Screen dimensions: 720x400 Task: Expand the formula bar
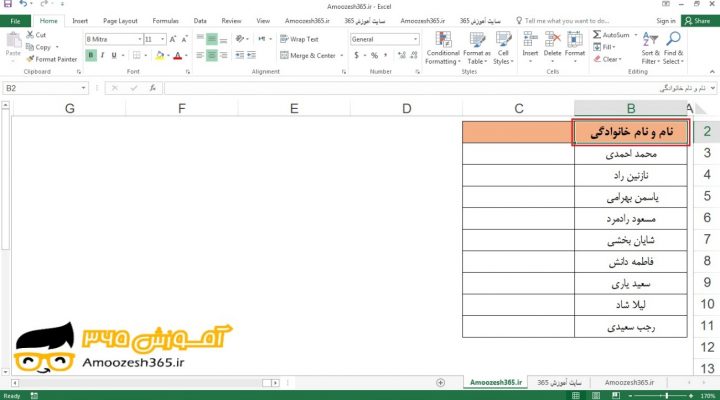pos(713,88)
